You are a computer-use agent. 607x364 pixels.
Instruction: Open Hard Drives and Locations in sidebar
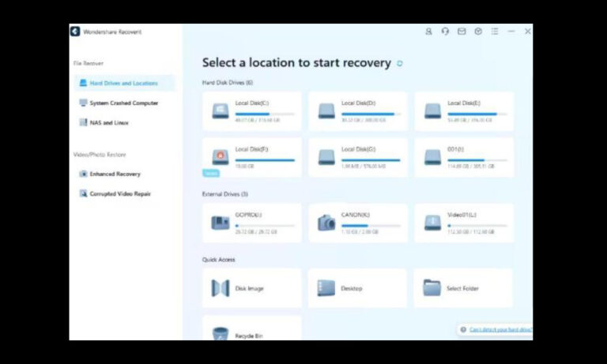[x=123, y=83]
